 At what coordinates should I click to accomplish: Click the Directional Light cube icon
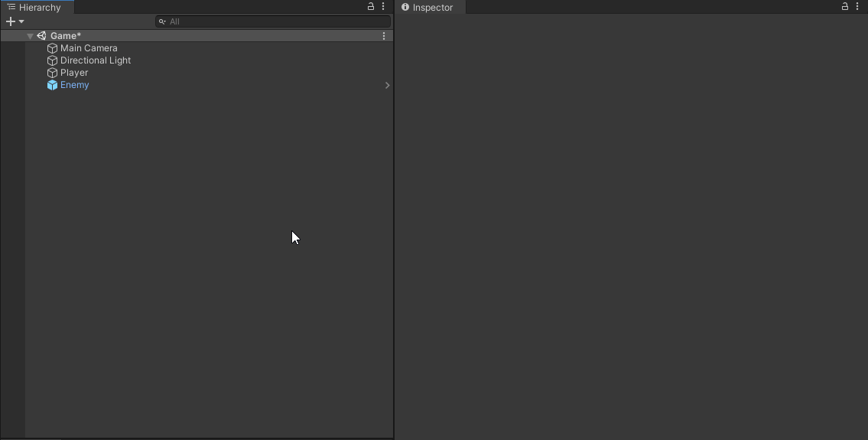click(53, 60)
